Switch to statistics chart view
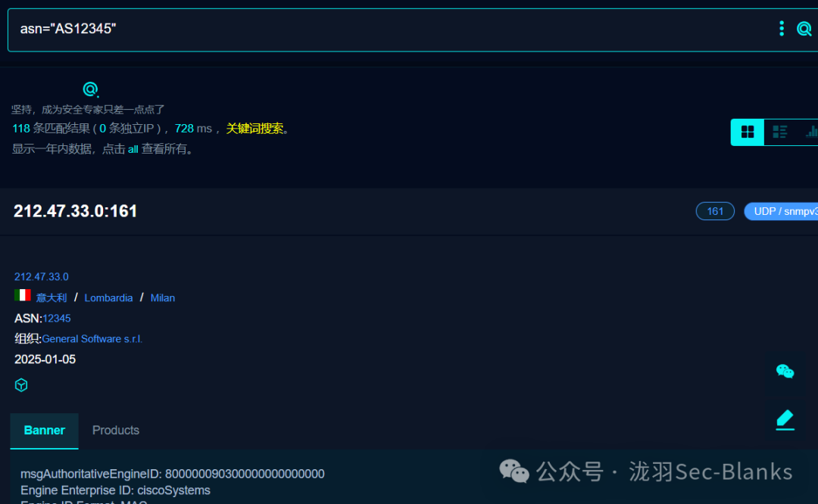The width and height of the screenshot is (818, 504). click(811, 132)
